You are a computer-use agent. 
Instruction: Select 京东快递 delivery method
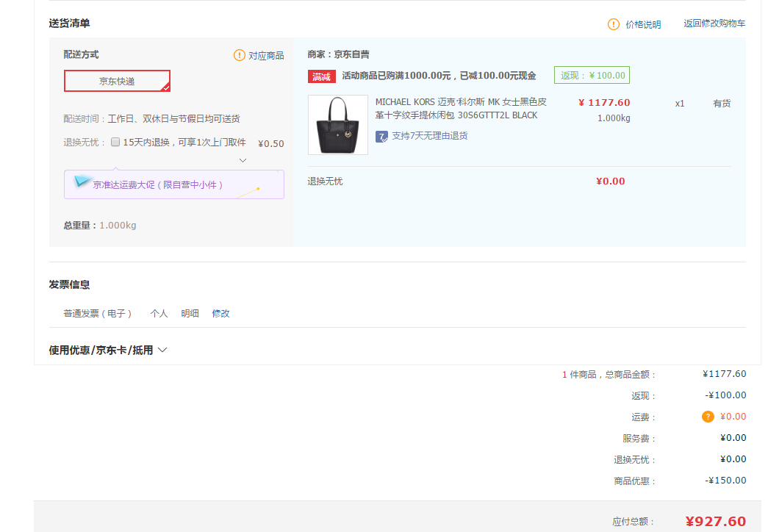click(x=117, y=81)
